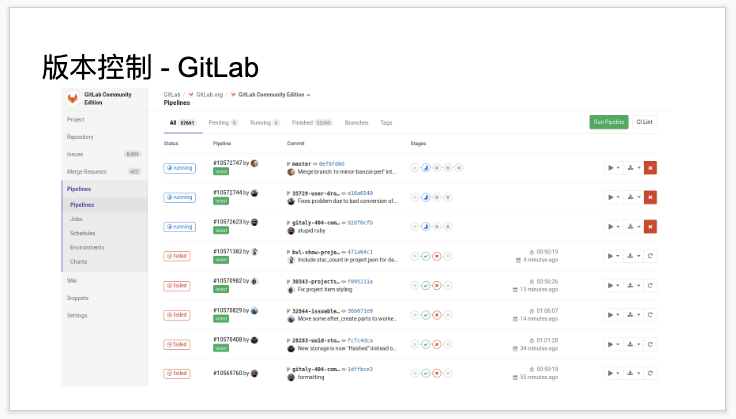Retry failed pipeline #10570829
Screen dimensions: 736x419
(x=650, y=315)
